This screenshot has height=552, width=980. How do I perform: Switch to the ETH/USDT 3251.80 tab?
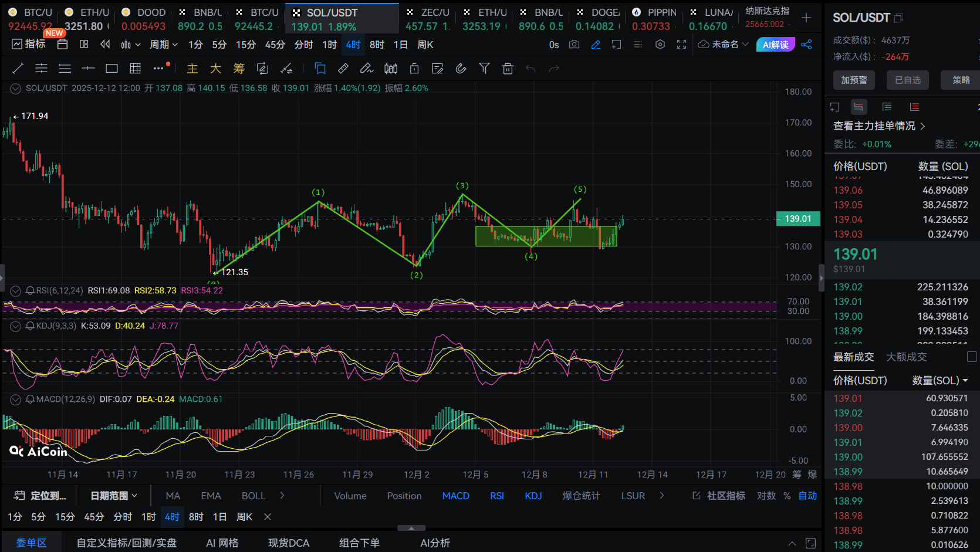(87, 19)
